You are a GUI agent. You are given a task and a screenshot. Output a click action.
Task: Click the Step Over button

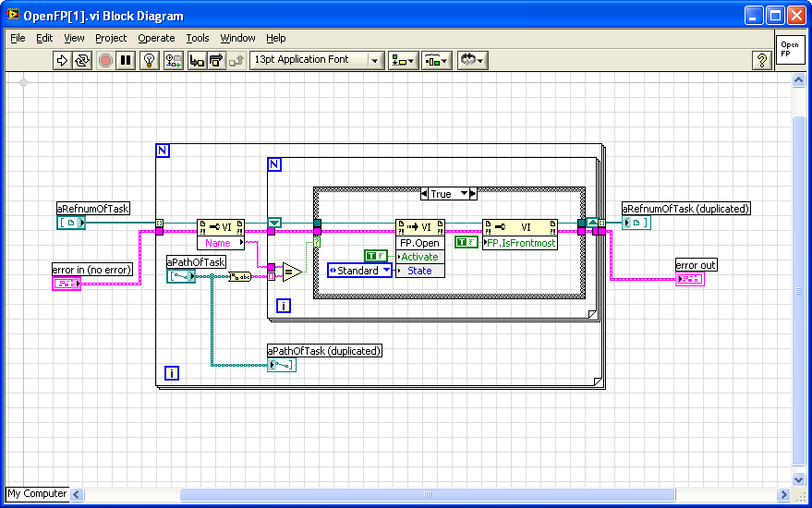[216, 60]
